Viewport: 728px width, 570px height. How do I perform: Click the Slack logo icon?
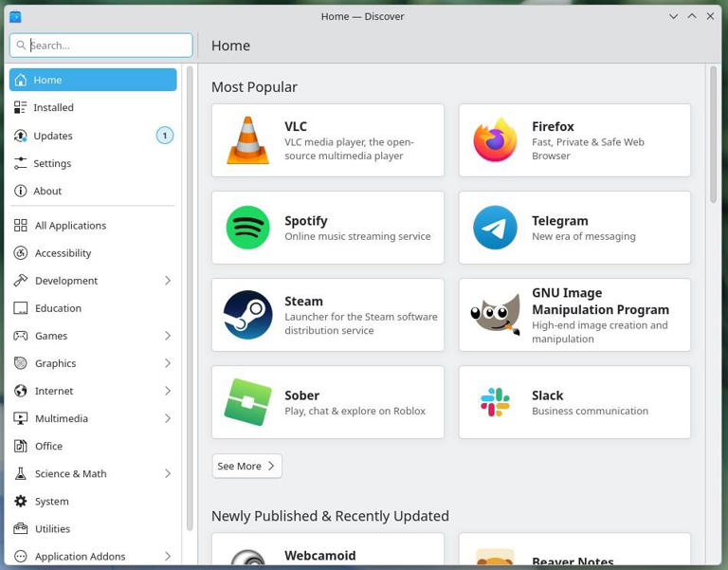[x=495, y=402]
